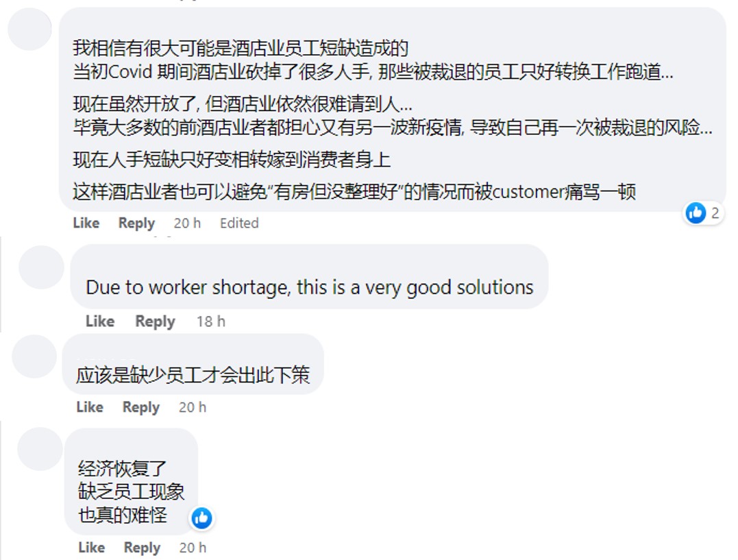Like the 应该是缺少员工才会出此下策 comment

point(90,407)
